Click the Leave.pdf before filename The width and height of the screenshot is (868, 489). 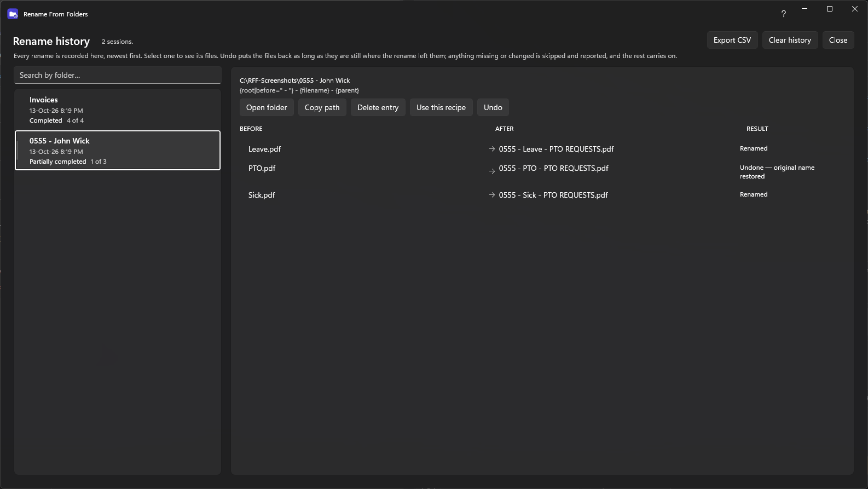tap(264, 149)
